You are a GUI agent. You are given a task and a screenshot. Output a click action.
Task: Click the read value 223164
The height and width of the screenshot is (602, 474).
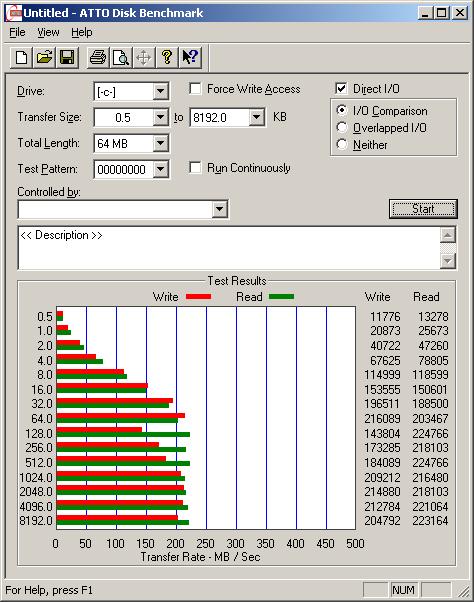[430, 521]
